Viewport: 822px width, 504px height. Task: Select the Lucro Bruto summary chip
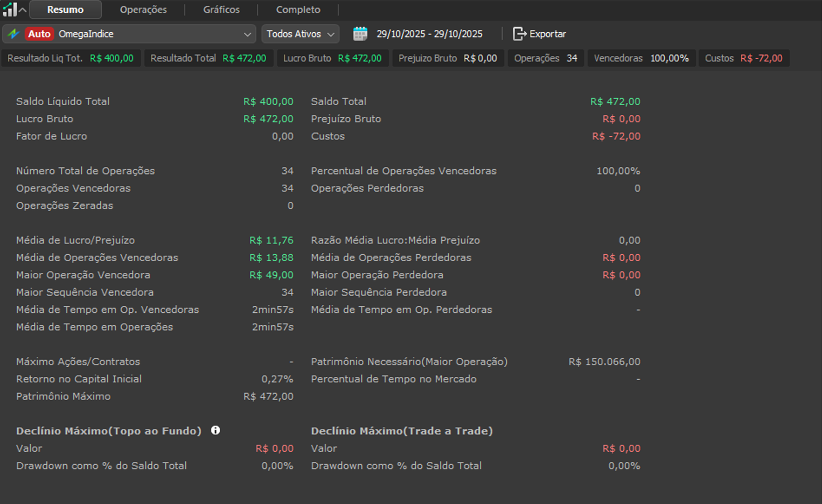pyautogui.click(x=332, y=58)
